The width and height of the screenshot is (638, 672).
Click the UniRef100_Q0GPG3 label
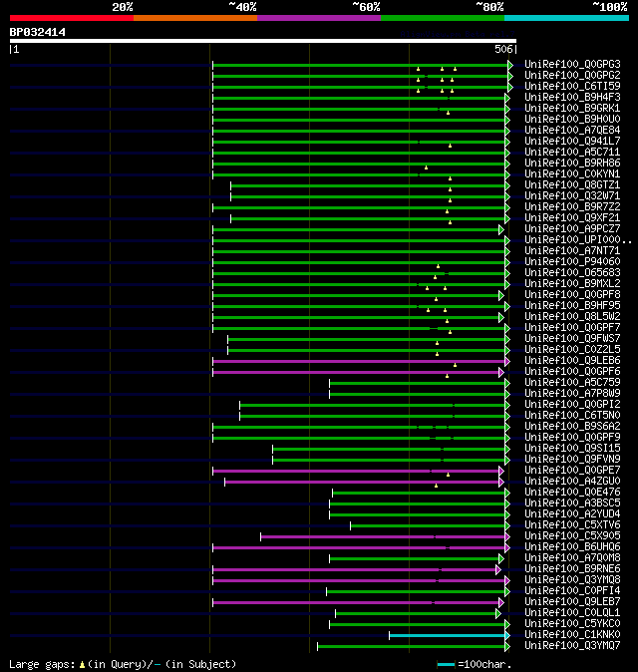pos(572,64)
